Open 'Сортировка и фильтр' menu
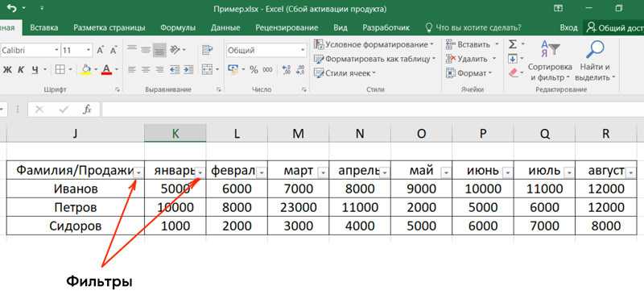Screen dimensions: 644x303 (x=550, y=60)
